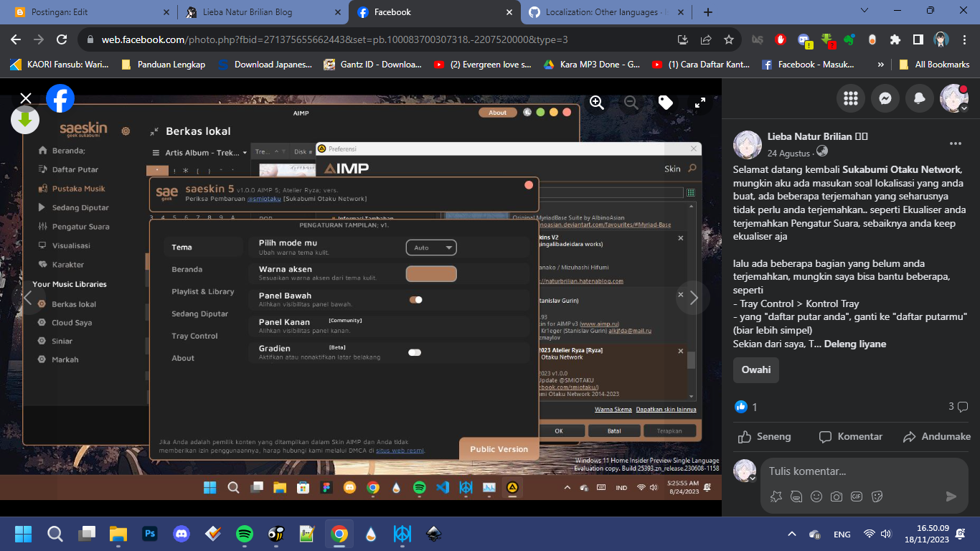Open the Chrome extensions puzzle icon
This screenshot has height=551, width=980.
pos(895,39)
